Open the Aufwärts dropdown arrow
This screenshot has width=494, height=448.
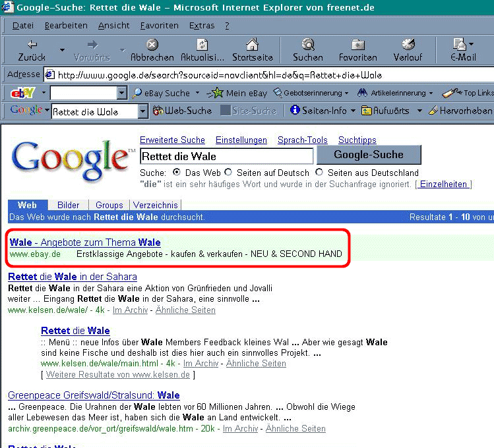[x=419, y=111]
